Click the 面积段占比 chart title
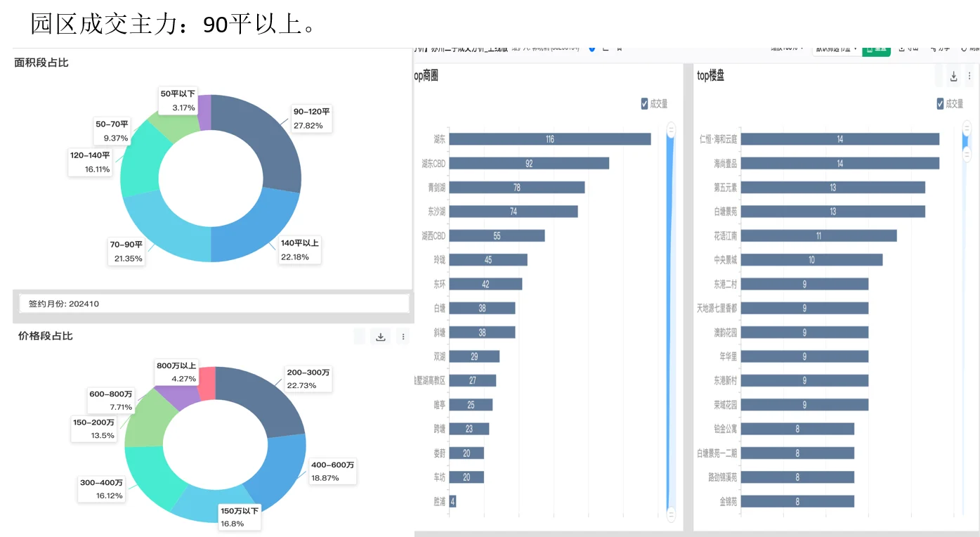The height and width of the screenshot is (537, 980). [x=41, y=63]
